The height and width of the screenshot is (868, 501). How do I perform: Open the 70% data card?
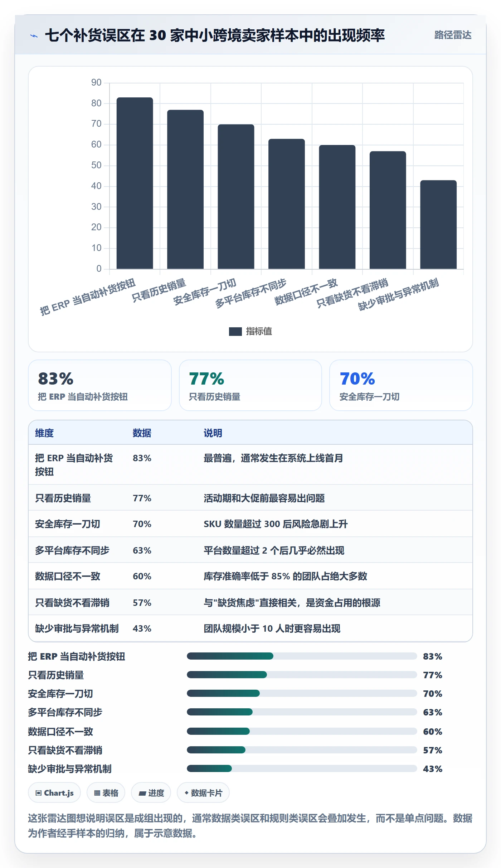pyautogui.click(x=401, y=385)
